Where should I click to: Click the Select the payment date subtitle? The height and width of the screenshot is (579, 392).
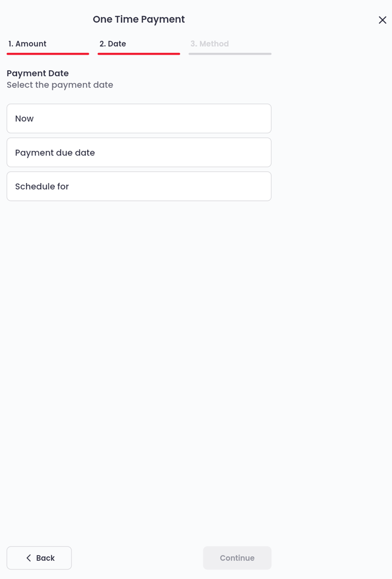[x=60, y=85]
